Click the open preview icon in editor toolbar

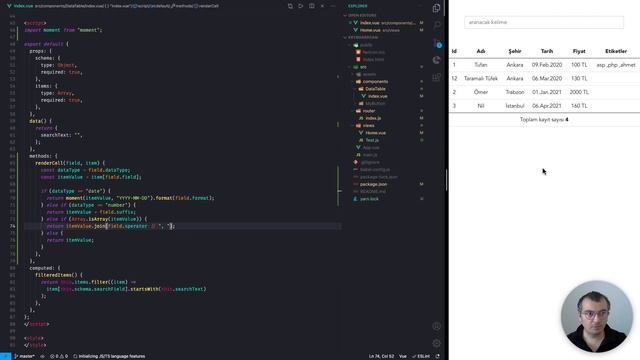[301, 6]
